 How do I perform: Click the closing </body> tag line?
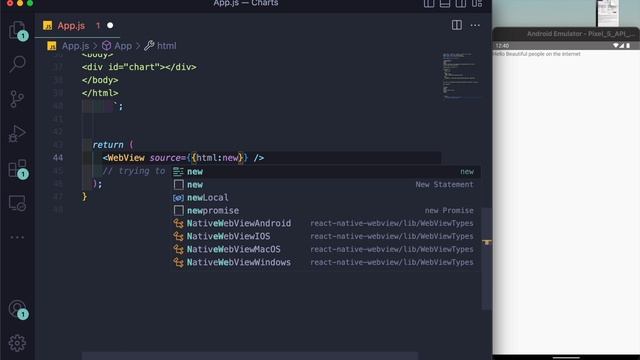(x=100, y=80)
